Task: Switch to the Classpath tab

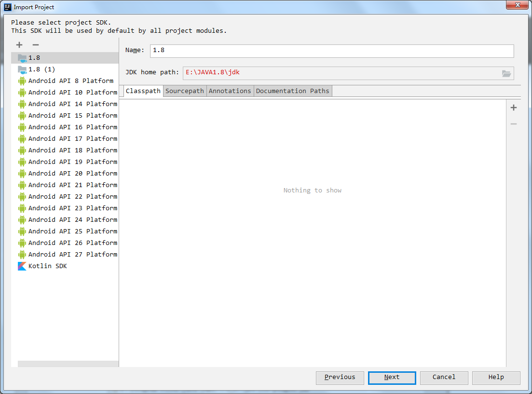Action: (143, 91)
